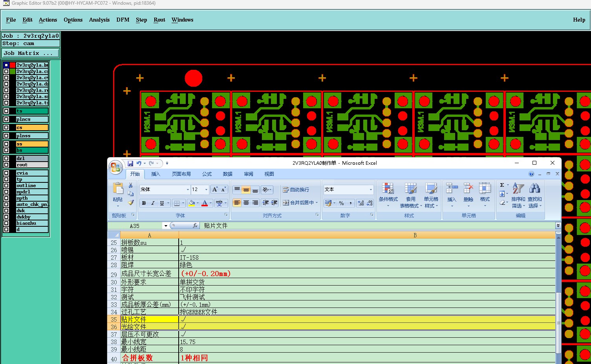The height and width of the screenshot is (364, 591).
Task: Increase font size with large A icon
Action: click(215, 189)
